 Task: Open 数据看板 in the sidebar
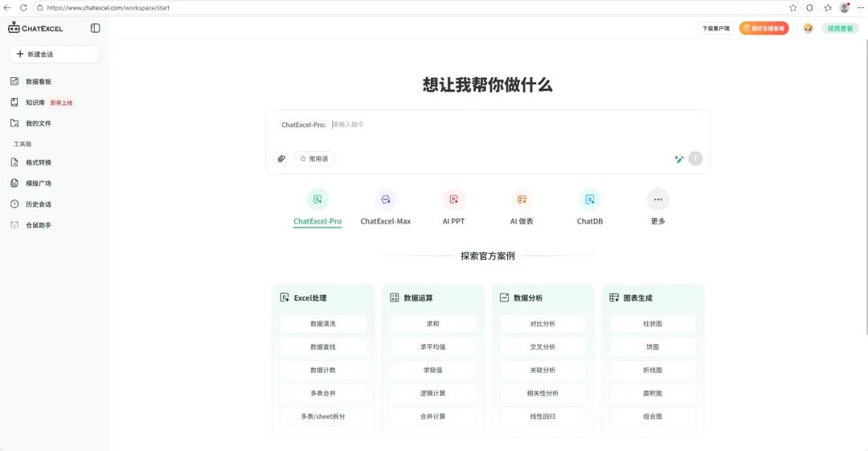coord(39,81)
